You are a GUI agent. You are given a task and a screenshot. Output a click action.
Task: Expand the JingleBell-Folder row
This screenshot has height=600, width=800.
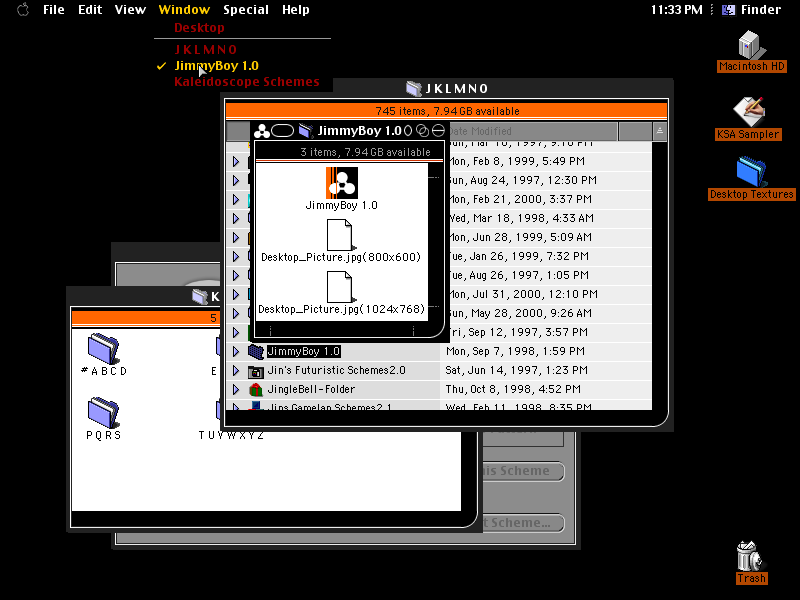236,389
